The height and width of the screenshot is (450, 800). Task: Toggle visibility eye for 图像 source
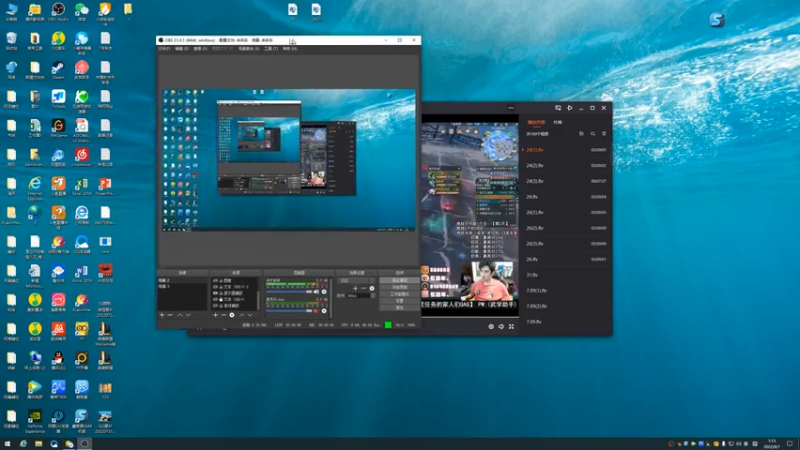tap(215, 281)
